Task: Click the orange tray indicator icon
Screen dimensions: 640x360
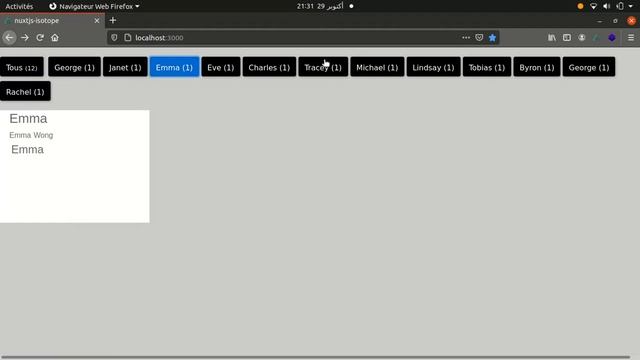Action: pos(580,6)
